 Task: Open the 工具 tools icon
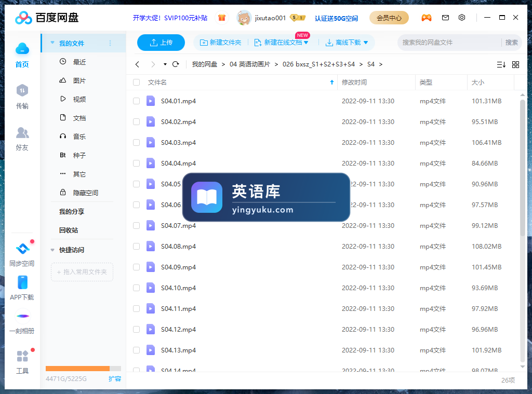tap(22, 356)
